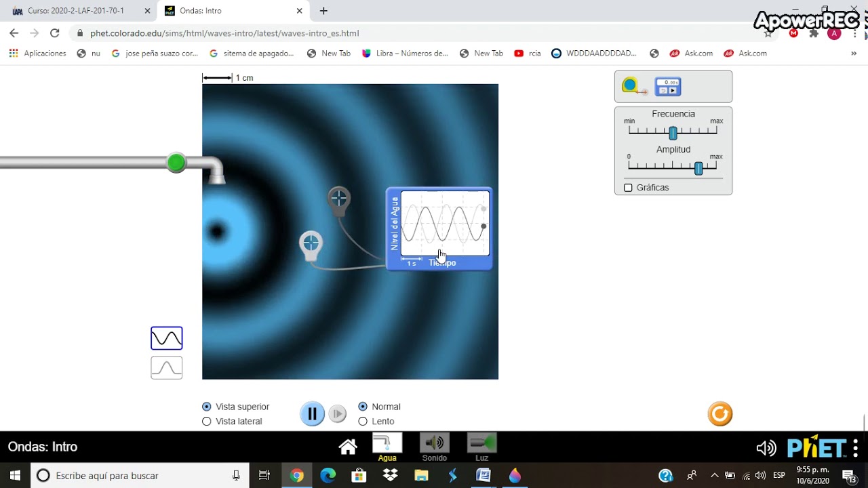Open Word from the taskbar
Screen dimensions: 868x488
tap(484, 476)
